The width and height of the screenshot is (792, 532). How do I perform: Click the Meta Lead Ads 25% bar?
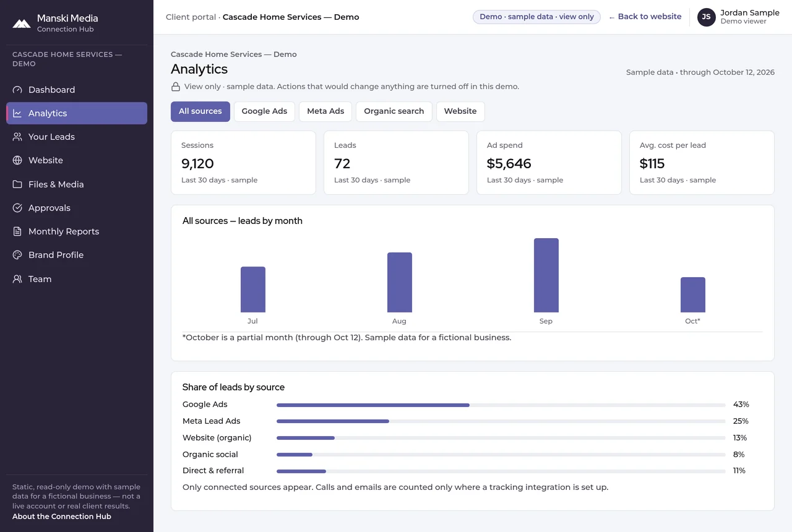(x=501, y=421)
